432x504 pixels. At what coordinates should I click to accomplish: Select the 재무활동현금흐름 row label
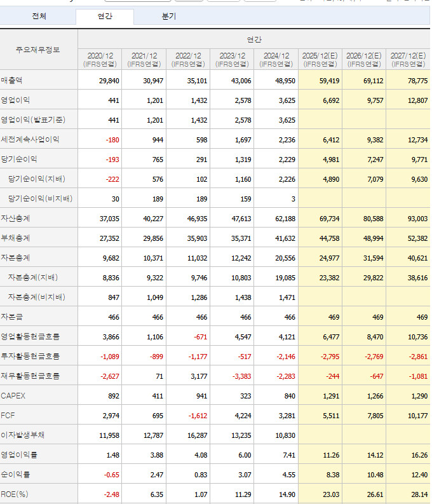click(30, 376)
